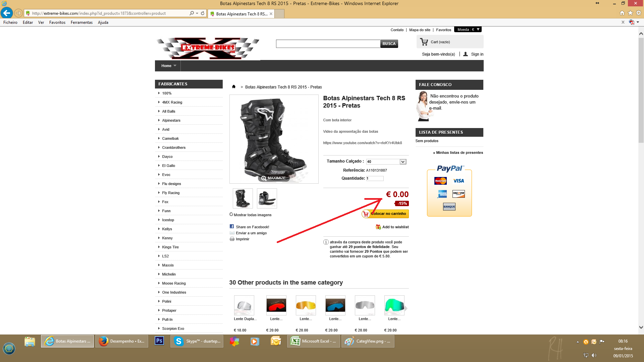Screen dimensions: 644x362
Task: Click the printer icon
Action: (232, 239)
